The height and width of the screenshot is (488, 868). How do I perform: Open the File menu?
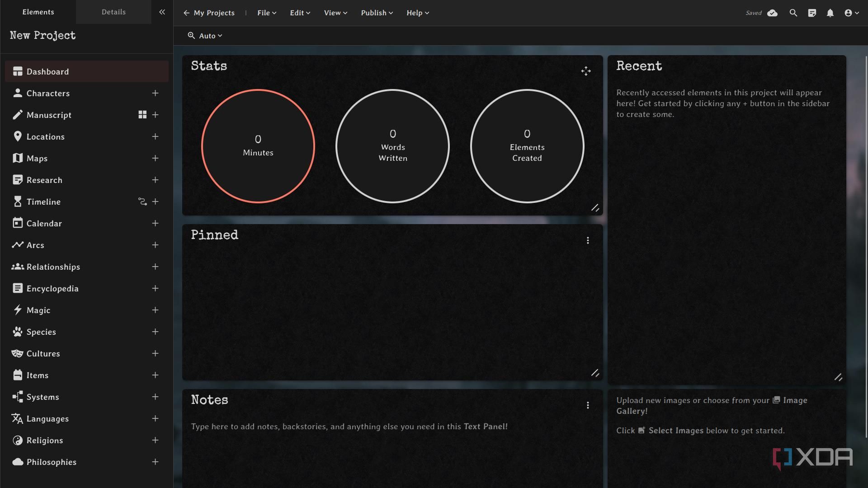266,13
